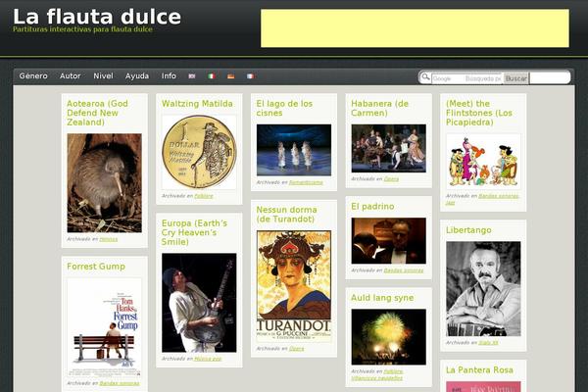
Task: Open the Info menu
Action: coord(169,75)
